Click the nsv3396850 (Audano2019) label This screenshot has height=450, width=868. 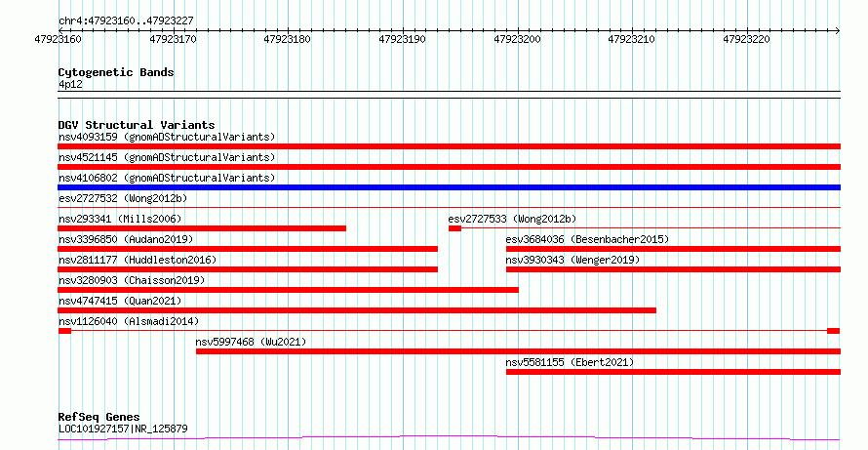pyautogui.click(x=126, y=239)
